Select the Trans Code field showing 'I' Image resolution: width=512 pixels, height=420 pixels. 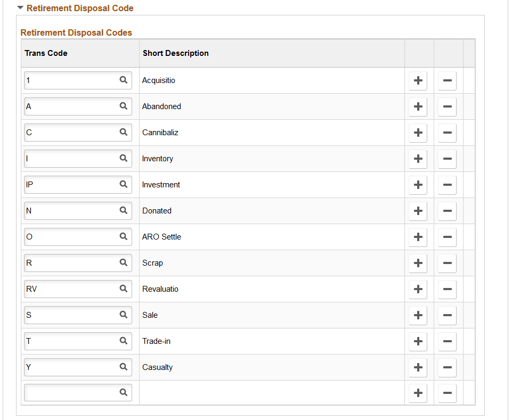(69, 159)
